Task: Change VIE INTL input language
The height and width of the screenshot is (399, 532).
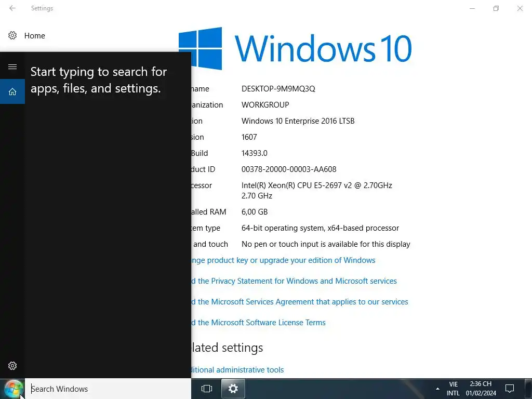Action: click(x=453, y=389)
